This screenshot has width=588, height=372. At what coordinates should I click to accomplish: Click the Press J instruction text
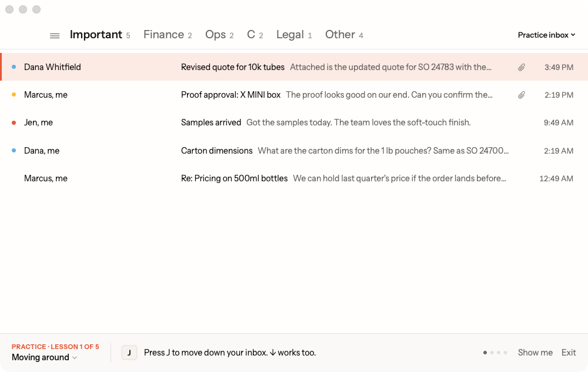[230, 353]
